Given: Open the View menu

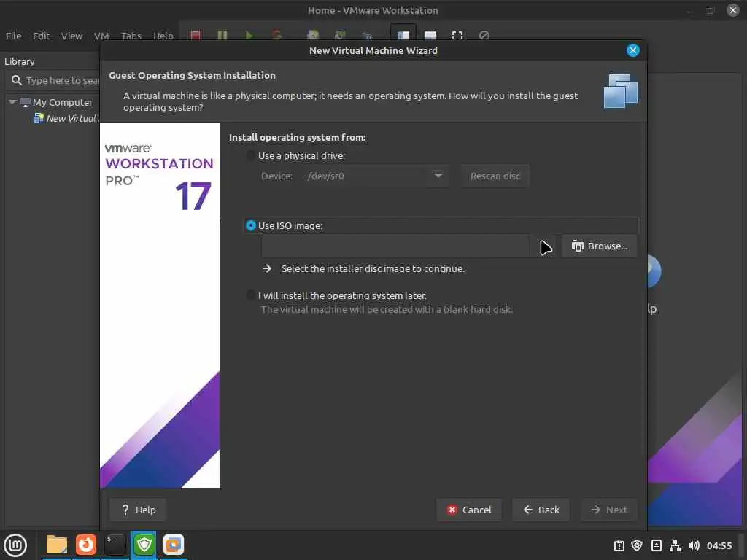Looking at the screenshot, I should point(72,36).
